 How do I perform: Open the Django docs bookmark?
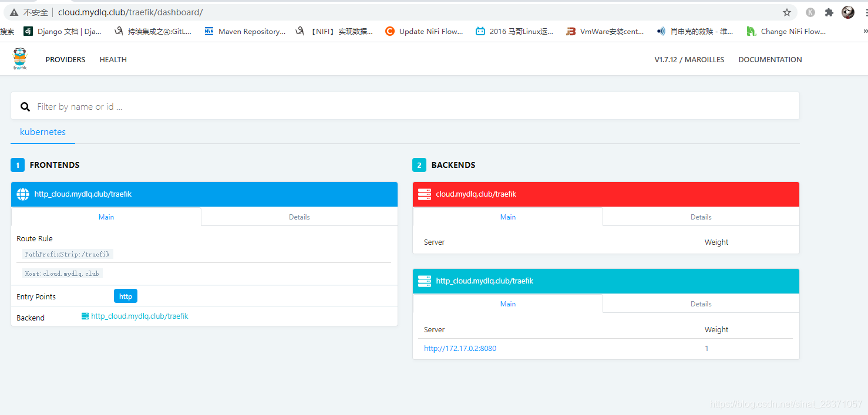pos(62,32)
